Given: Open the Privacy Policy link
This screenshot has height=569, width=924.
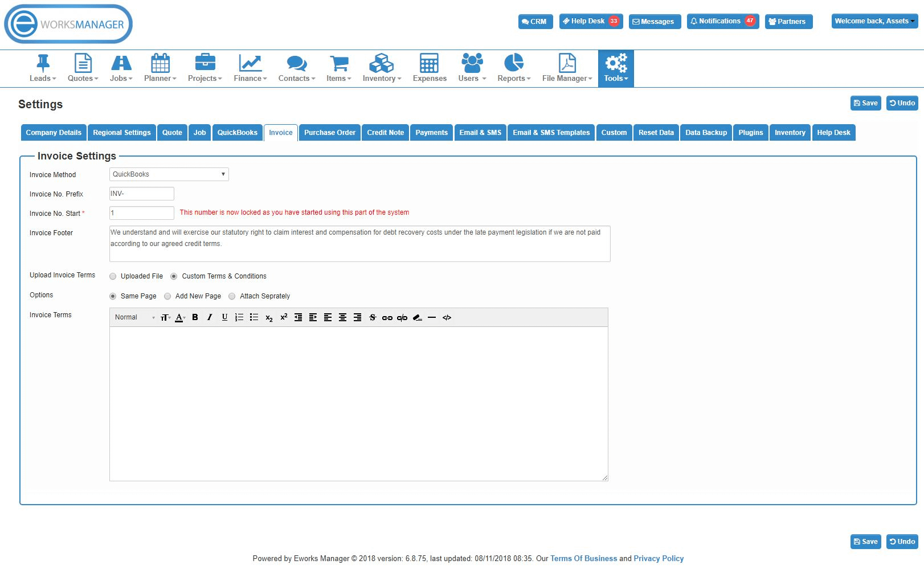Looking at the screenshot, I should click(x=659, y=558).
